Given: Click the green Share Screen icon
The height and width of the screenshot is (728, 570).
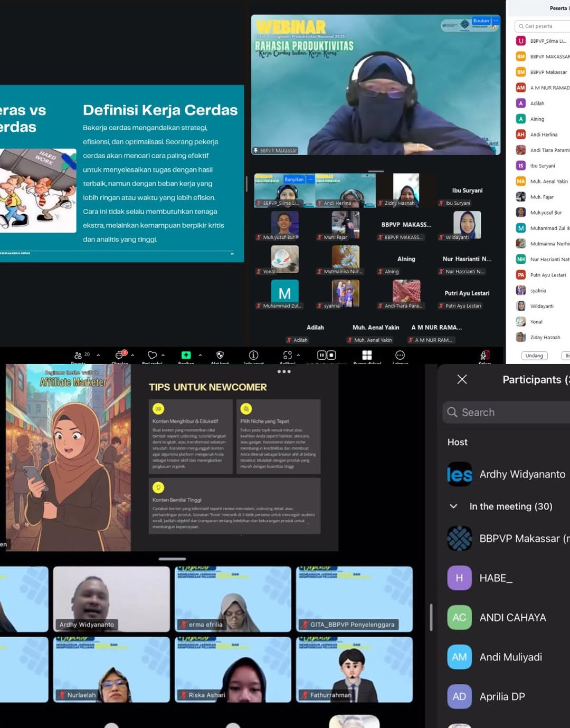Looking at the screenshot, I should (x=186, y=356).
